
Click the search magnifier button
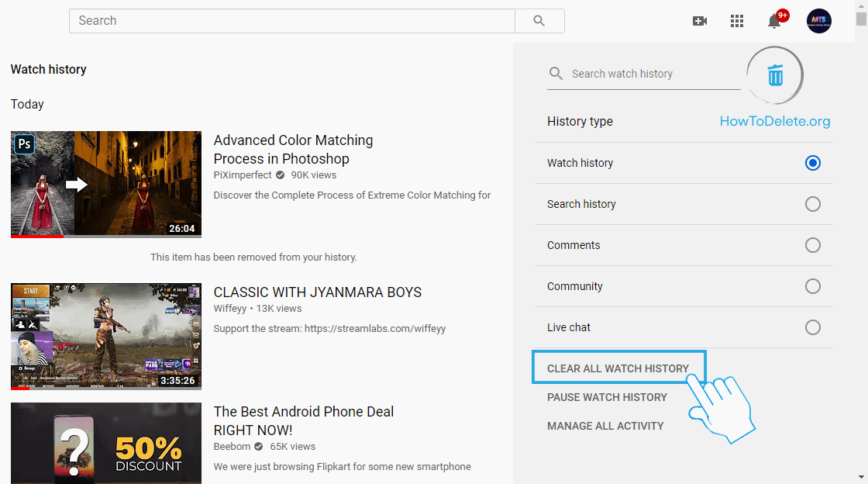click(539, 21)
